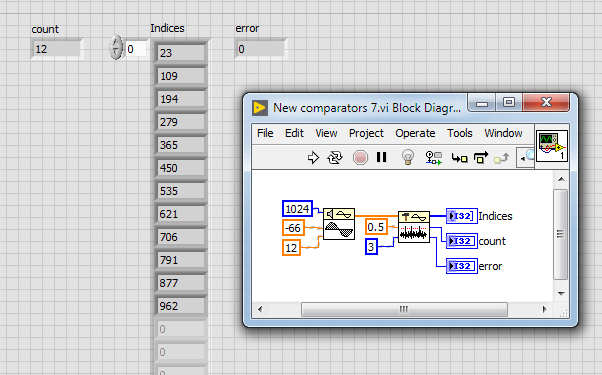
Task: Click the vertical scrollbar thumb
Action: (x=561, y=234)
